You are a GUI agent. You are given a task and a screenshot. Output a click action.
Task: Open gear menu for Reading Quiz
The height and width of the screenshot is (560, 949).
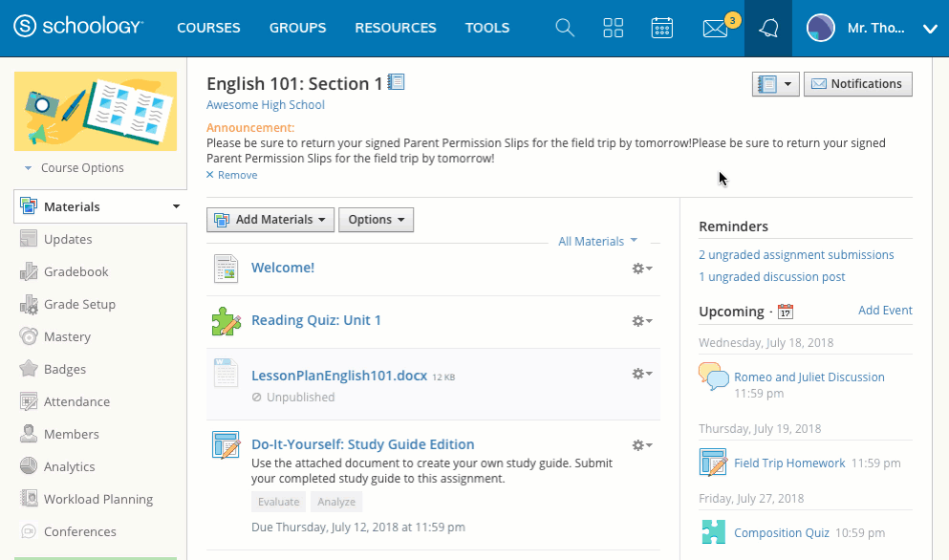point(642,321)
